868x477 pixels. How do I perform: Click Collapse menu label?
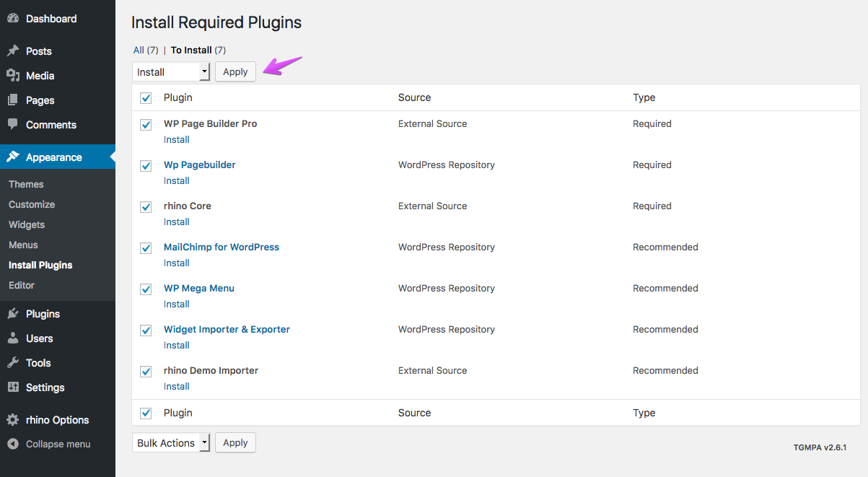58,445
